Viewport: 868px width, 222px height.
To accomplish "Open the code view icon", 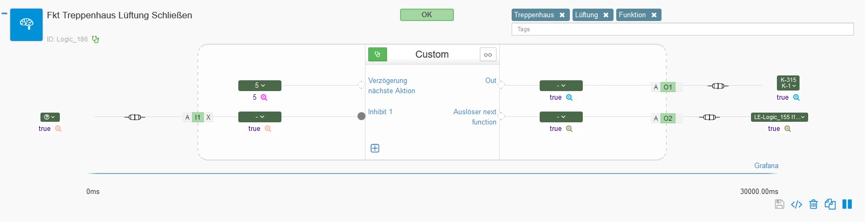I will (x=796, y=204).
